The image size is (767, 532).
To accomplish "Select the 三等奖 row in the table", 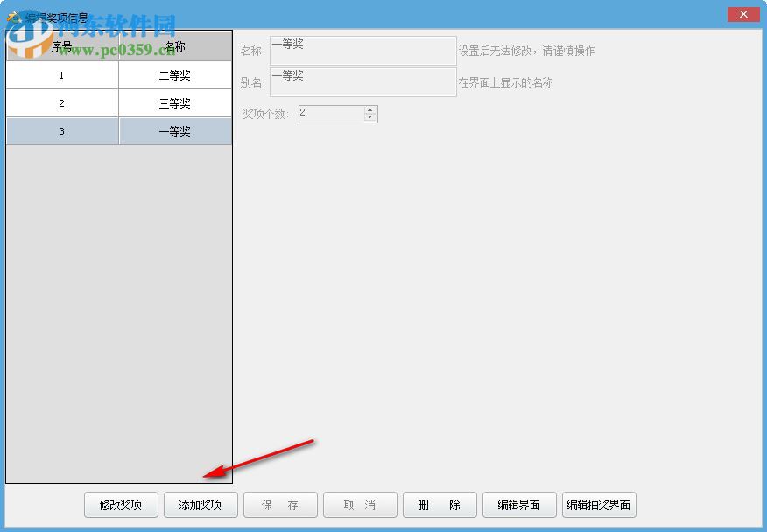I will point(174,102).
